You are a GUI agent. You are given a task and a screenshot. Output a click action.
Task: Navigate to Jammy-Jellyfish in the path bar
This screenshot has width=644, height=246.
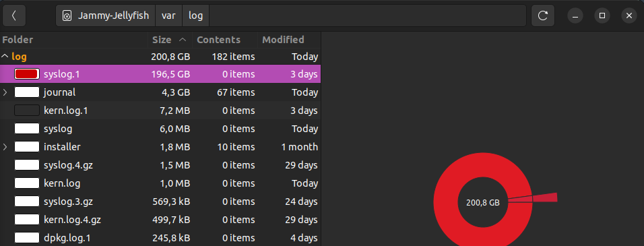[106, 16]
